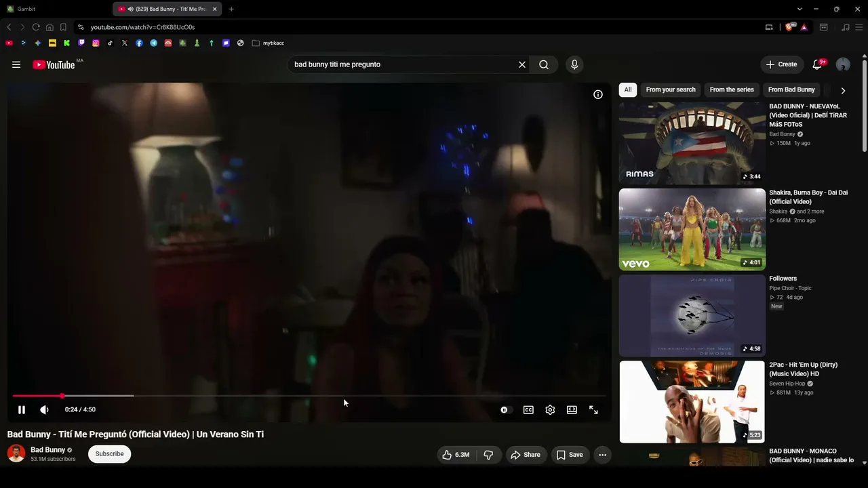Viewport: 868px width, 488px height.
Task: Open a new browser tab
Action: tap(231, 9)
